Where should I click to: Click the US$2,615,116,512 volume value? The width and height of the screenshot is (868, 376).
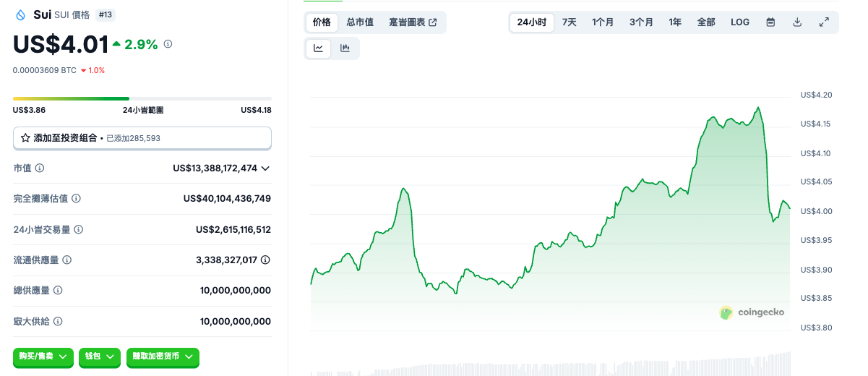233,229
